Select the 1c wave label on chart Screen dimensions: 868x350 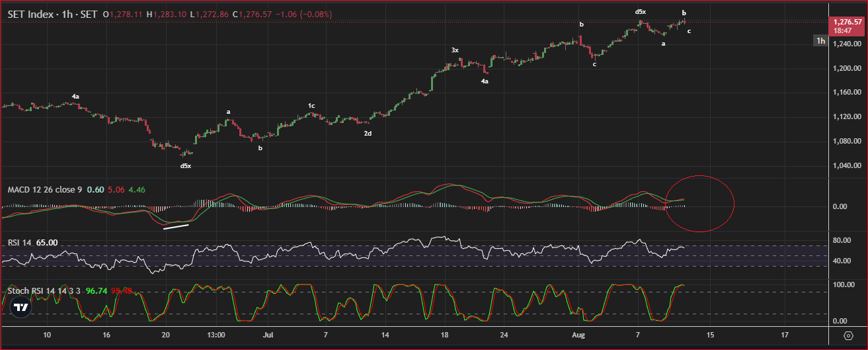(x=311, y=106)
